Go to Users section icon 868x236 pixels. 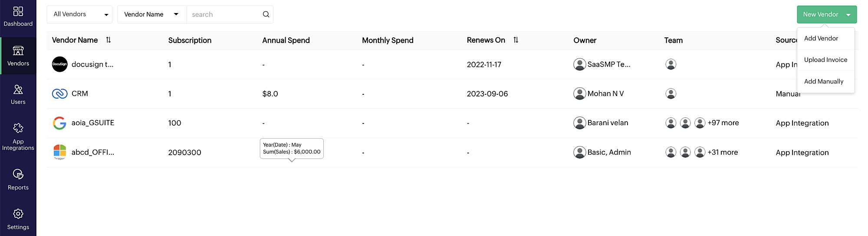(18, 90)
